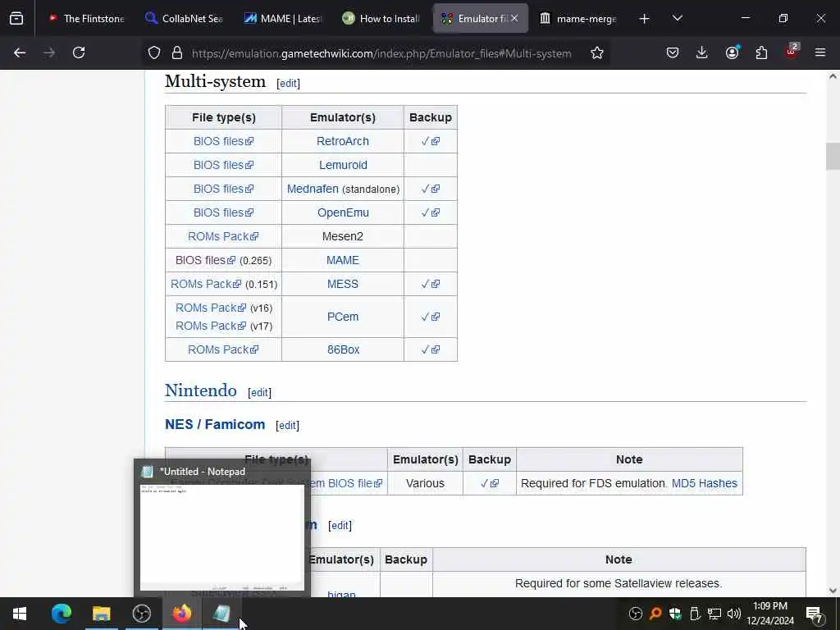Go back to previous page
The image size is (840, 630).
[x=20, y=52]
